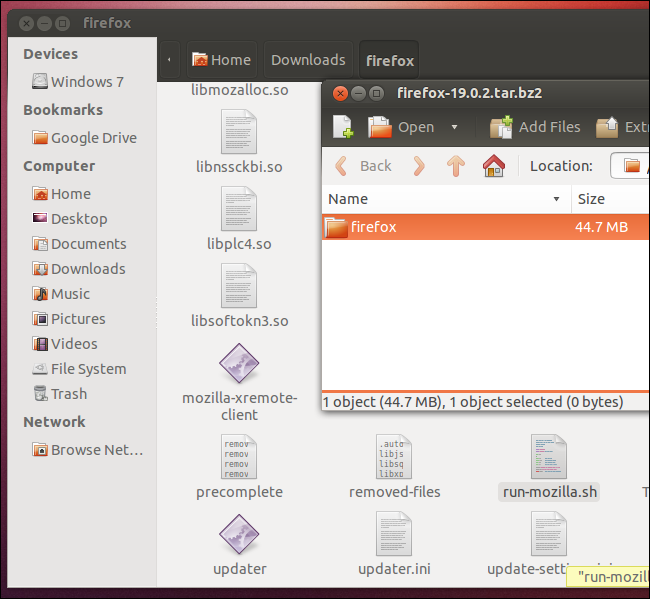This screenshot has height=599, width=650.
Task: Open Browse Network in sidebar
Action: [88, 450]
